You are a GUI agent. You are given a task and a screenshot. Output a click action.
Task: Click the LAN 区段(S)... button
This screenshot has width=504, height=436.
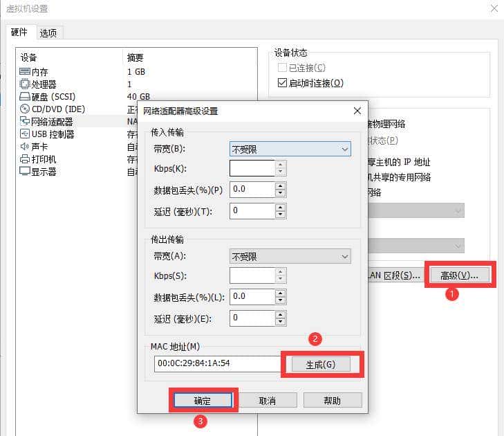click(395, 275)
